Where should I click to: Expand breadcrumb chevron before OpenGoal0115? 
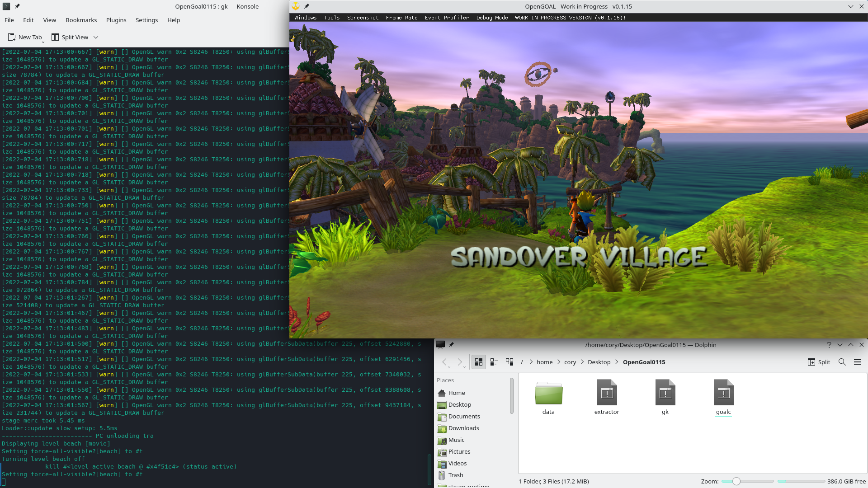pyautogui.click(x=617, y=362)
